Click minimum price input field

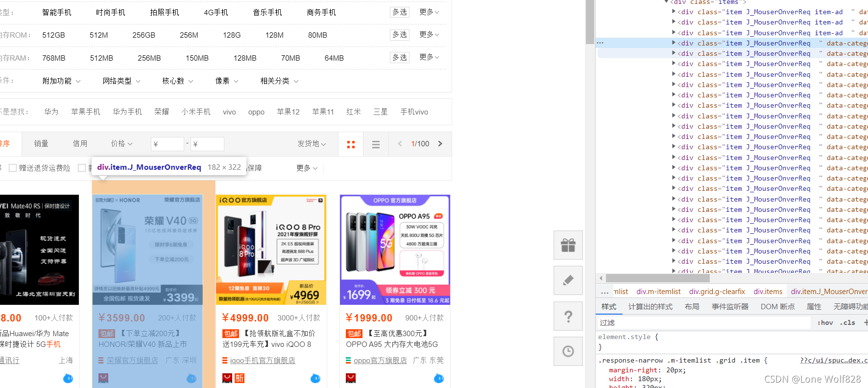click(x=167, y=144)
